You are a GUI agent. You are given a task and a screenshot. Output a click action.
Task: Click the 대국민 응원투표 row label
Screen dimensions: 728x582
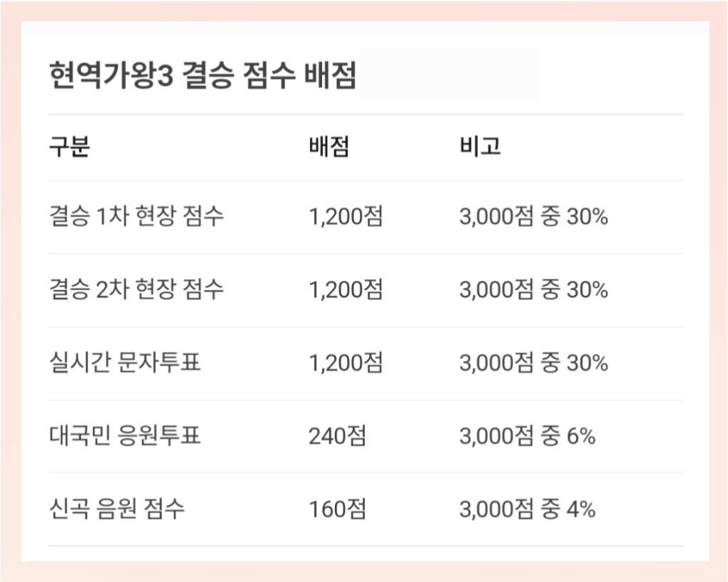[x=125, y=435]
